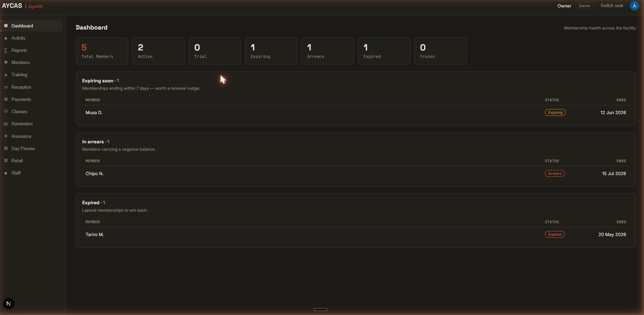Select Classes in the sidebar
The image size is (644, 315).
coord(31,111)
